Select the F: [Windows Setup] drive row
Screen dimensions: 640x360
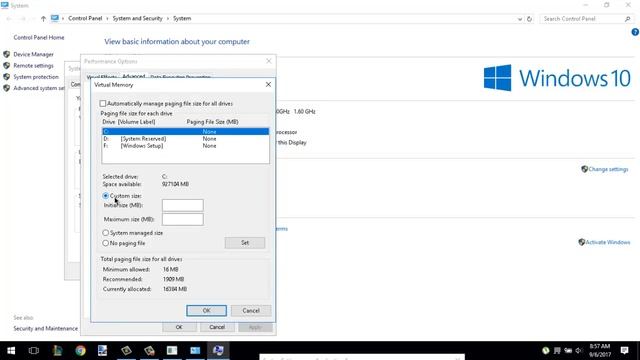coord(185,146)
